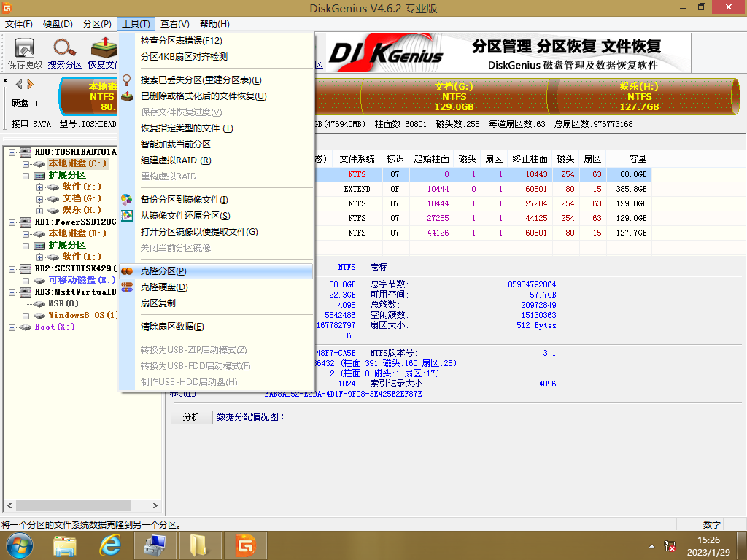
Task: Show hidden tray icons arrow
Action: 651,546
